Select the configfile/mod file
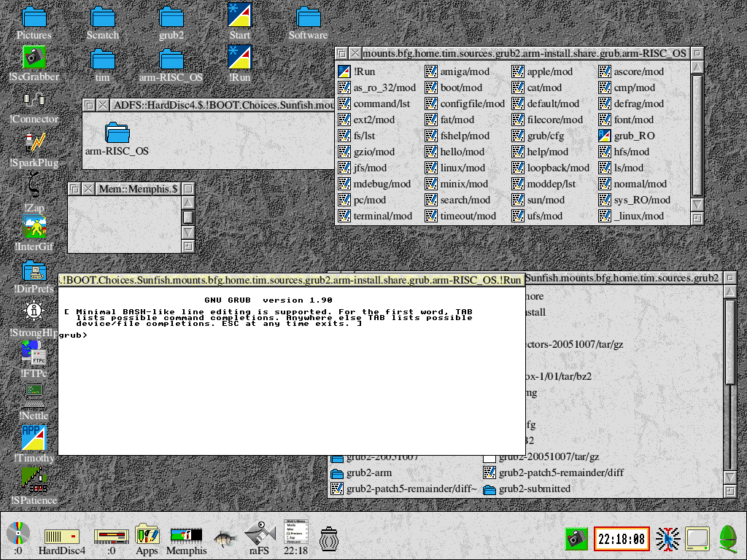 [465, 104]
